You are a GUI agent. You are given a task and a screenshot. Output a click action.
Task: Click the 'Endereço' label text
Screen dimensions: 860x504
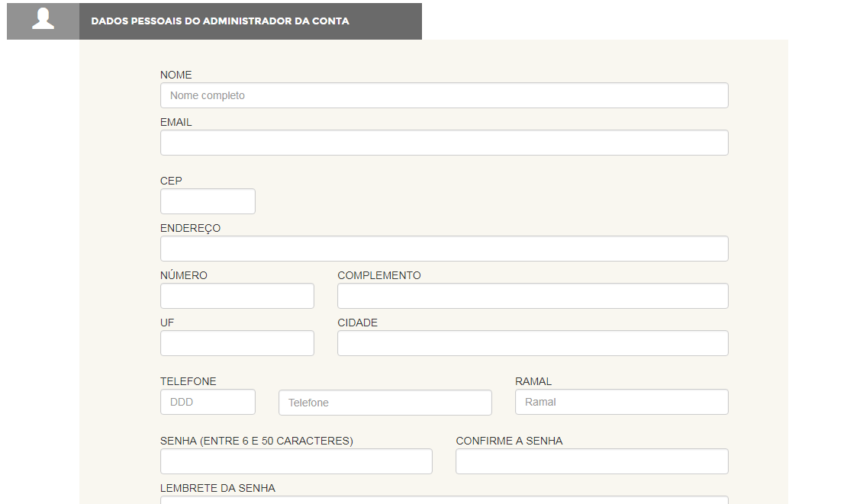tap(190, 228)
